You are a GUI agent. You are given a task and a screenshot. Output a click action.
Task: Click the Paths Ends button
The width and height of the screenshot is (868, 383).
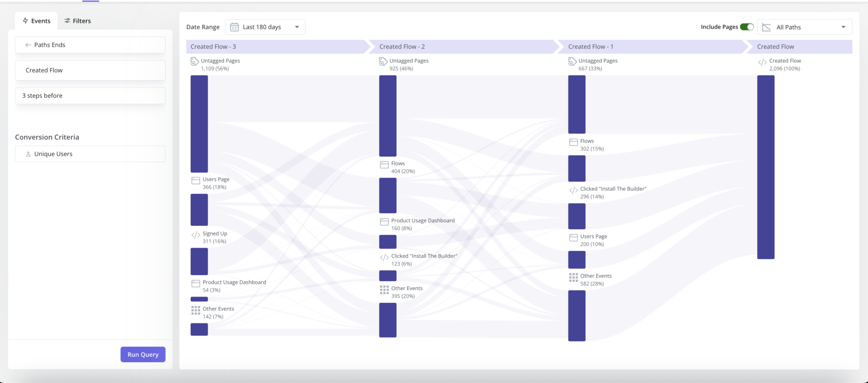click(x=90, y=44)
